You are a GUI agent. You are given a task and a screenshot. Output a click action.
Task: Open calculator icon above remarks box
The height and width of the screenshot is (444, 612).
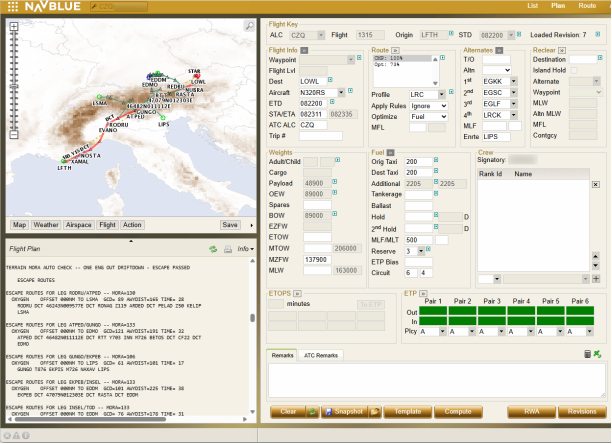(x=587, y=354)
